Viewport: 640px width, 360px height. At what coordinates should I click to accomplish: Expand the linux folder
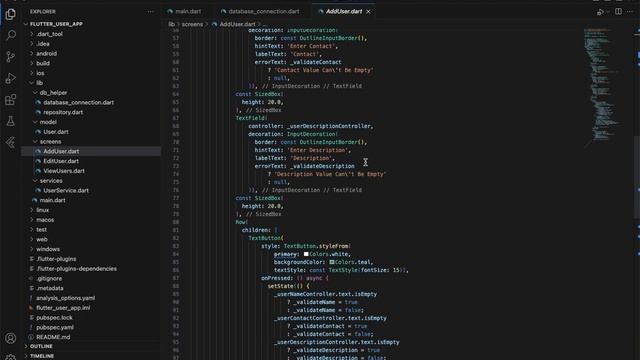(x=42, y=210)
